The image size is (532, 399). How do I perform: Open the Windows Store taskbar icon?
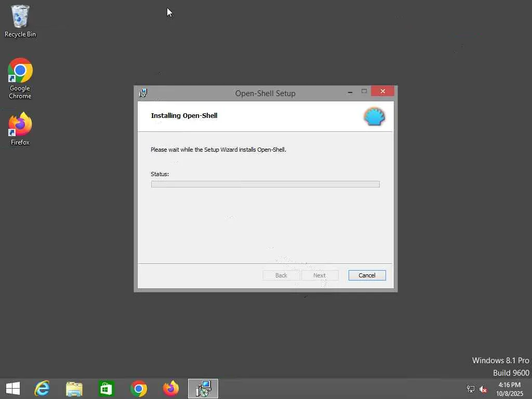point(106,389)
